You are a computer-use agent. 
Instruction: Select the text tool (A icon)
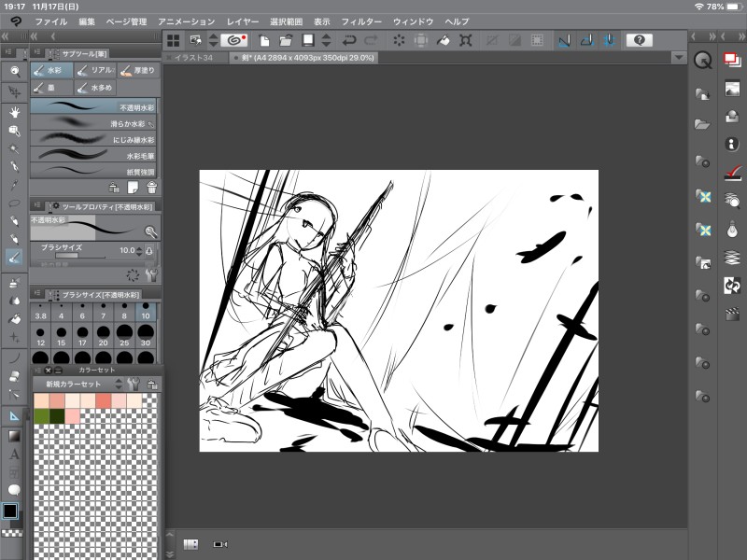(15, 455)
